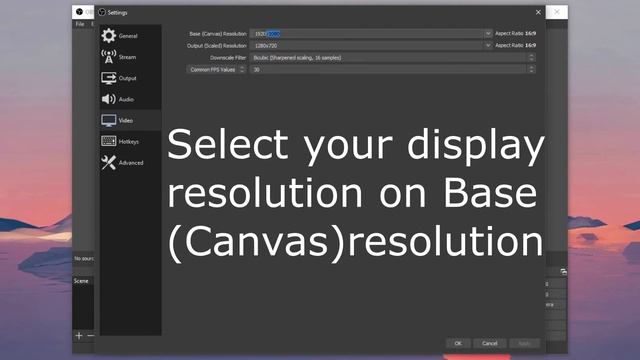Image resolution: width=640 pixels, height=360 pixels.
Task: Open the Common FPS Values selector
Action: (x=216, y=69)
